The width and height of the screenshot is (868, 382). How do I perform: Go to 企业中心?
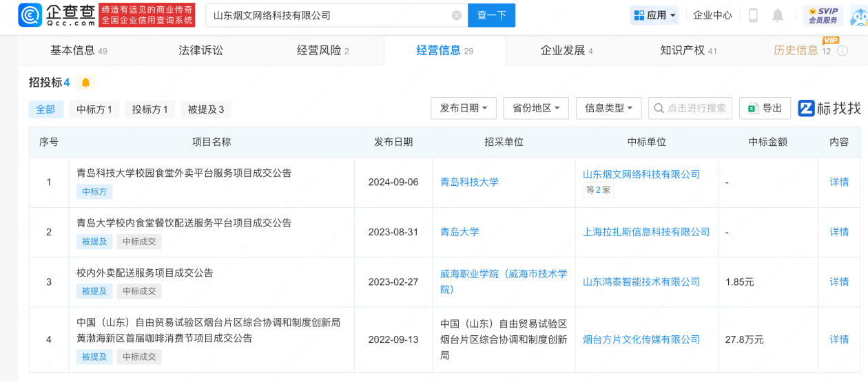click(712, 15)
